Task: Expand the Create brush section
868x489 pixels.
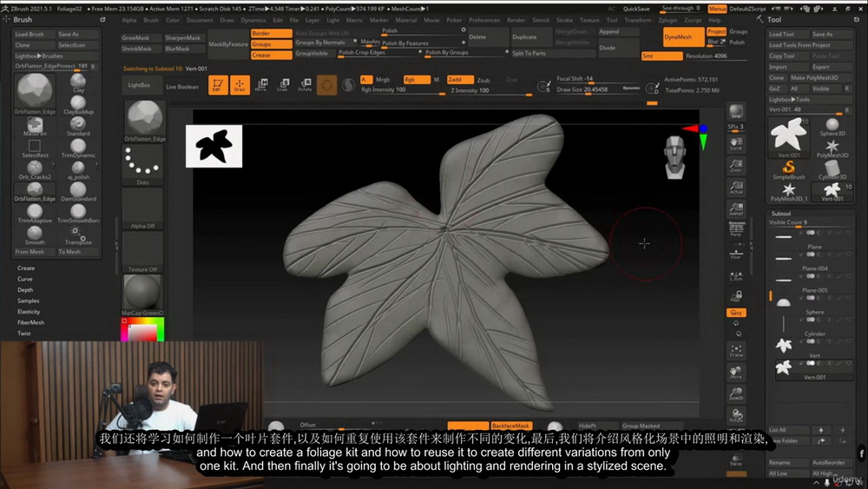Action: pyautogui.click(x=26, y=268)
